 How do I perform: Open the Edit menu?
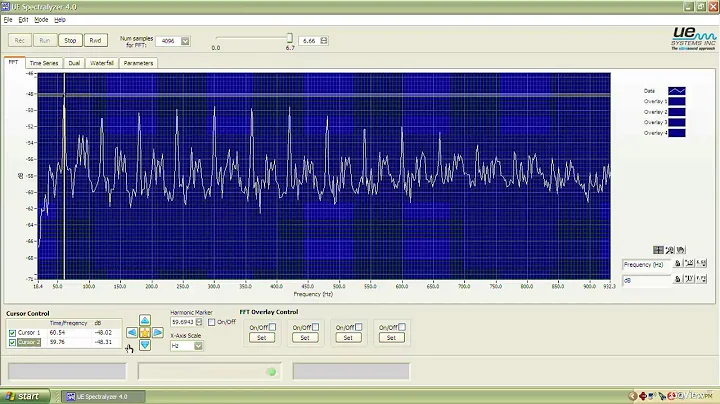coord(23,20)
